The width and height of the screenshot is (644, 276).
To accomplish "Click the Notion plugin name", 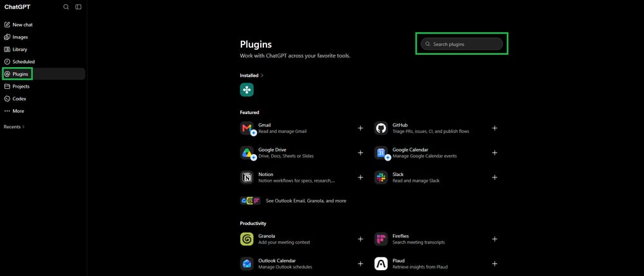I will (x=266, y=174).
